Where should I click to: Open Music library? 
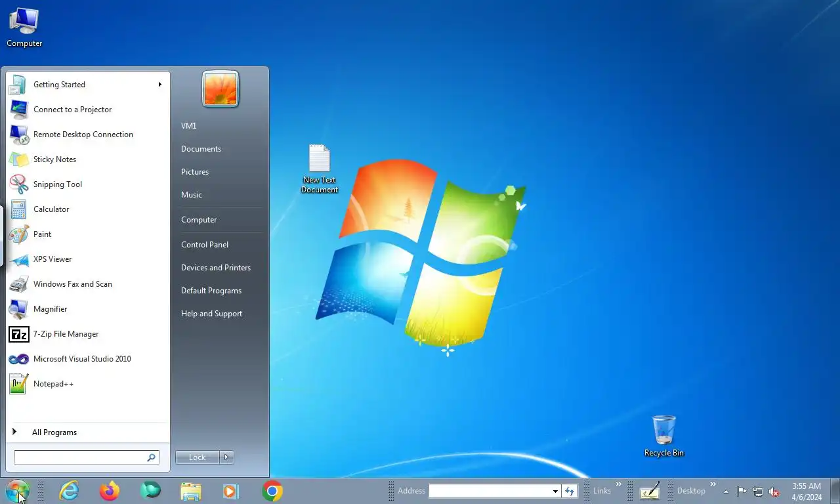coord(192,195)
